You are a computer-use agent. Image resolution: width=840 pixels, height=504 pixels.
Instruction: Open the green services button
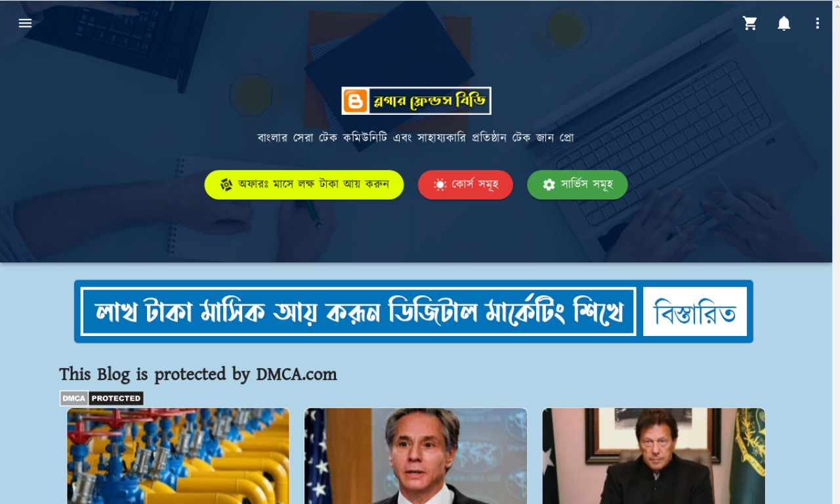coord(577,184)
